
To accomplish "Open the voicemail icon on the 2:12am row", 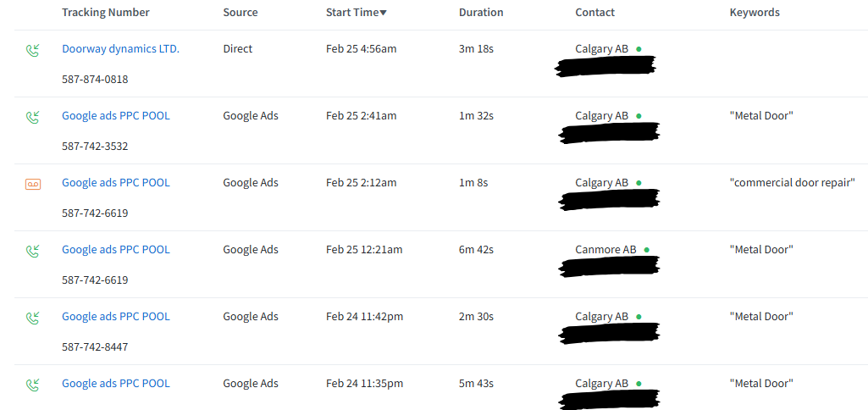I will (x=33, y=185).
